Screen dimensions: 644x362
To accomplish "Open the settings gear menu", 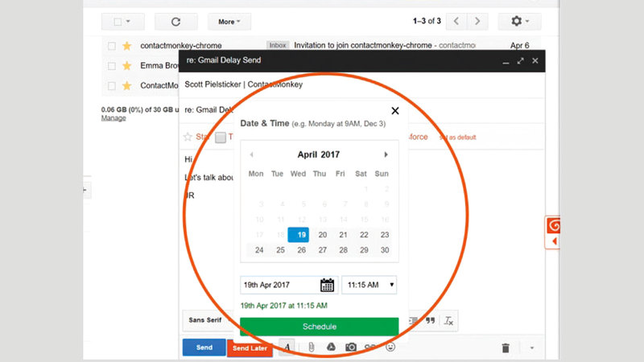I will coord(520,22).
